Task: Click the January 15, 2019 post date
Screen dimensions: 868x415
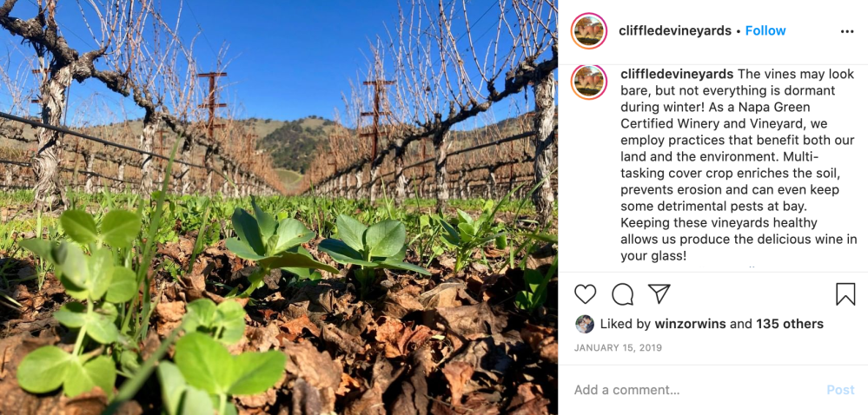Action: click(x=618, y=348)
